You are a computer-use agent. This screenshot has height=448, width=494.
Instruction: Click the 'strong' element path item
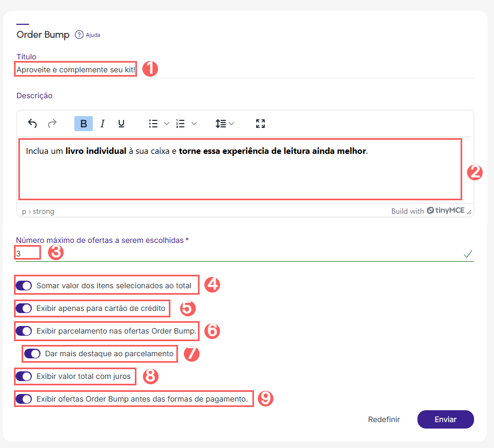tap(44, 211)
